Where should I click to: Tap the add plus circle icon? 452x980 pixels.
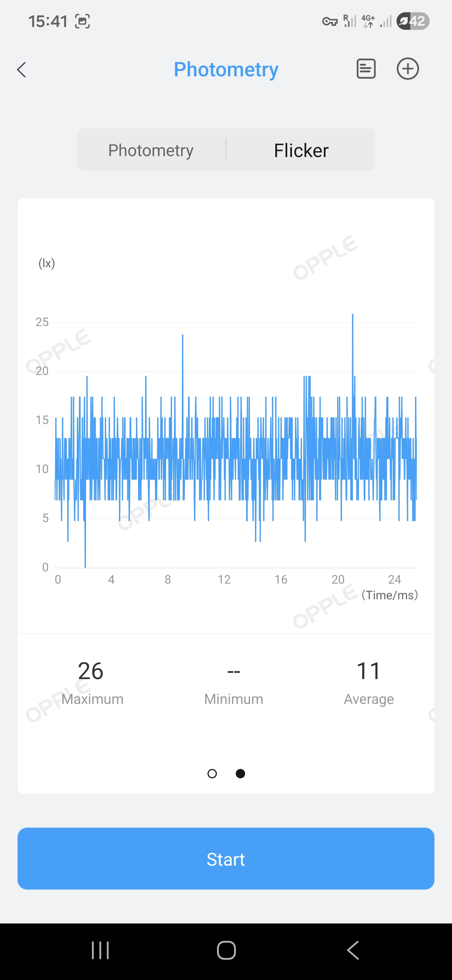[407, 69]
